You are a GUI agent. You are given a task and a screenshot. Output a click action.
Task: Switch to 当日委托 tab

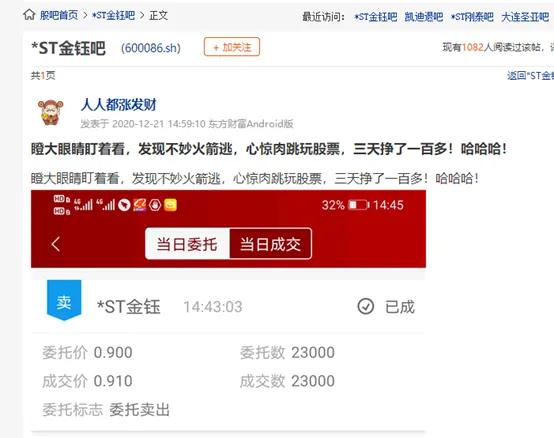(x=187, y=244)
